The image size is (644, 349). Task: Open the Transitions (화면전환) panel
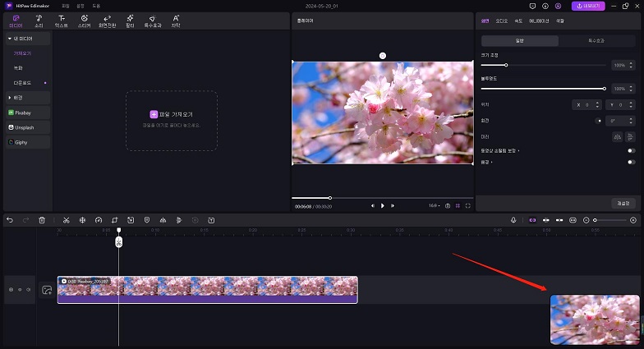click(x=107, y=21)
